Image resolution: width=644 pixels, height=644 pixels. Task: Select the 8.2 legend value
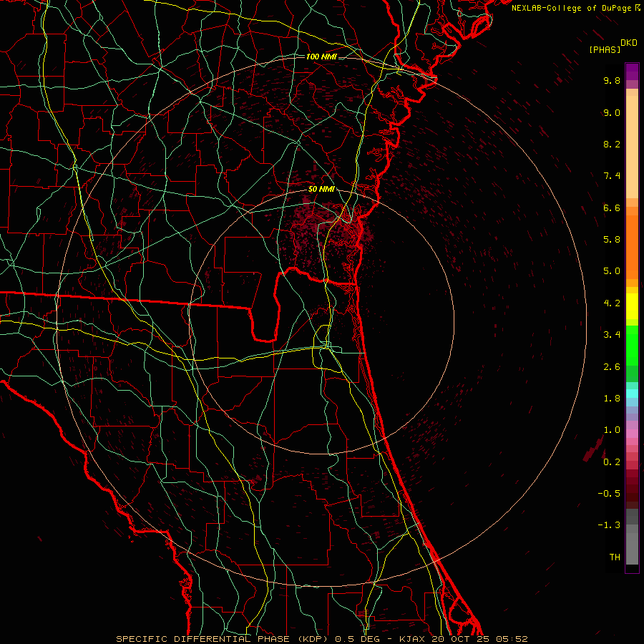[x=612, y=144]
